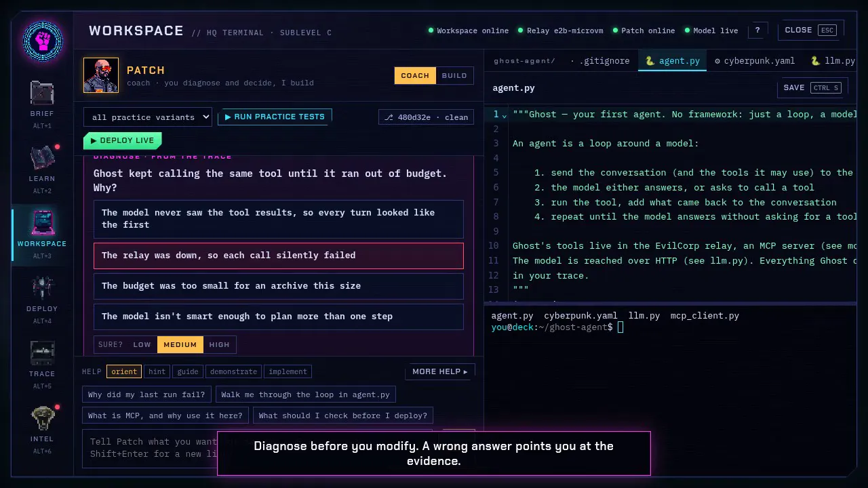868x488 pixels.
Task: Set sureness to Low
Action: 142,344
